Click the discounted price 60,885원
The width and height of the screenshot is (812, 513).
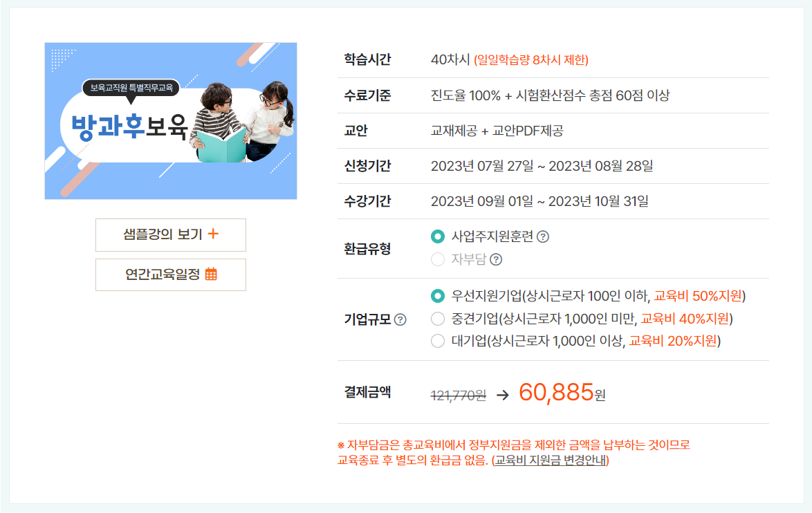tap(562, 393)
